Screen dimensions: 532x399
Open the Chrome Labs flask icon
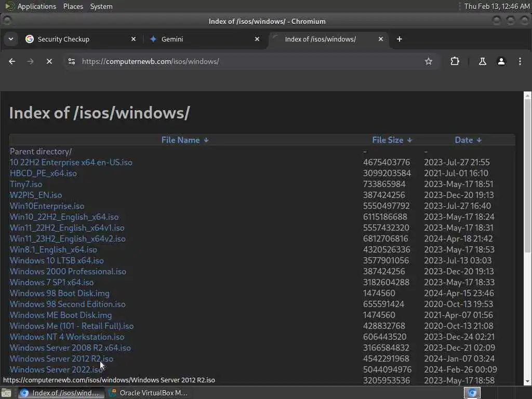[x=482, y=61]
